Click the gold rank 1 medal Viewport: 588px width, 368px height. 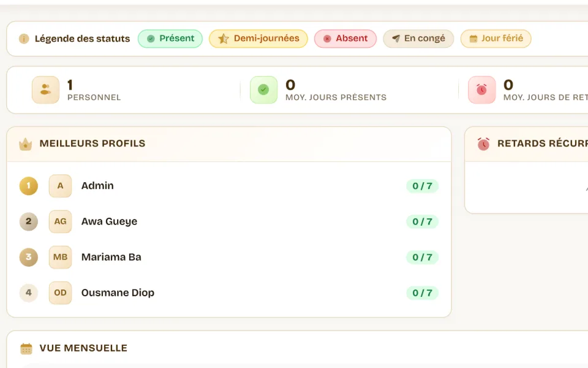29,186
